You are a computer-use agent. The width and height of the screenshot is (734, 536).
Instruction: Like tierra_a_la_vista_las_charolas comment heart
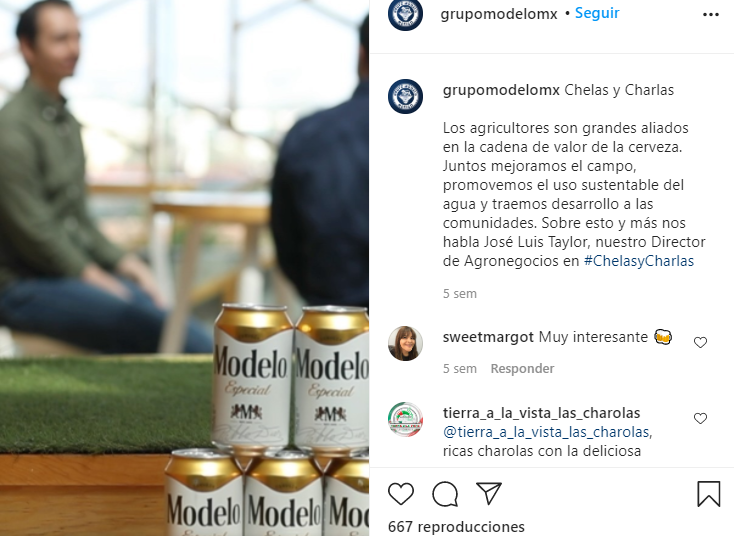click(700, 418)
